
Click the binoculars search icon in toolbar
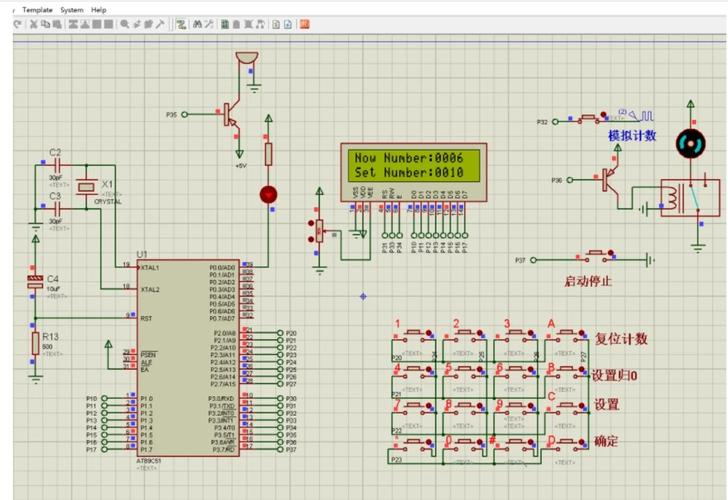click(198, 23)
